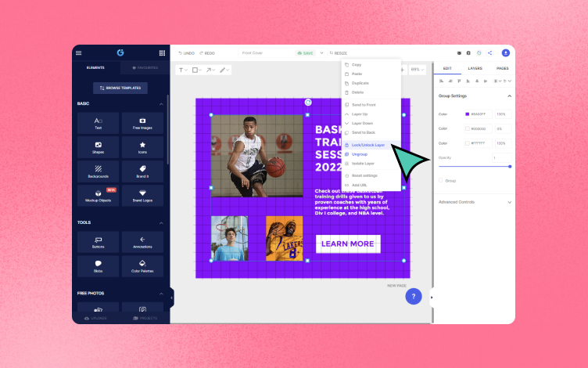The image size is (588, 368).
Task: Open the Brand it tag card
Action: click(x=142, y=171)
